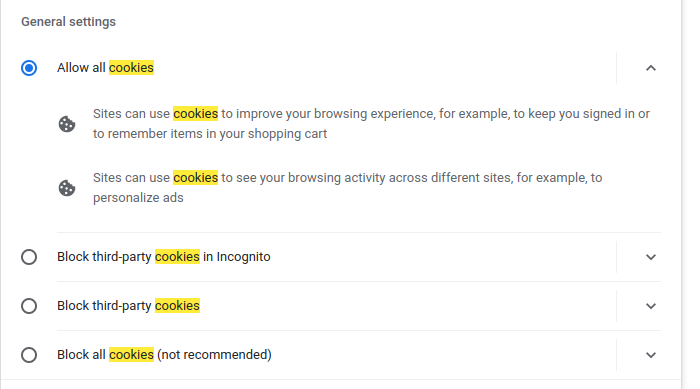Screen dimensions: 700x389
Task: Click the personalize ads description text
Action: [x=347, y=188]
